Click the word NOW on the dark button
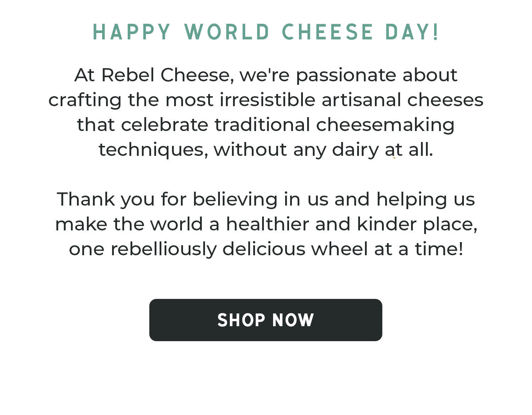This screenshot has width=532, height=415. click(293, 320)
